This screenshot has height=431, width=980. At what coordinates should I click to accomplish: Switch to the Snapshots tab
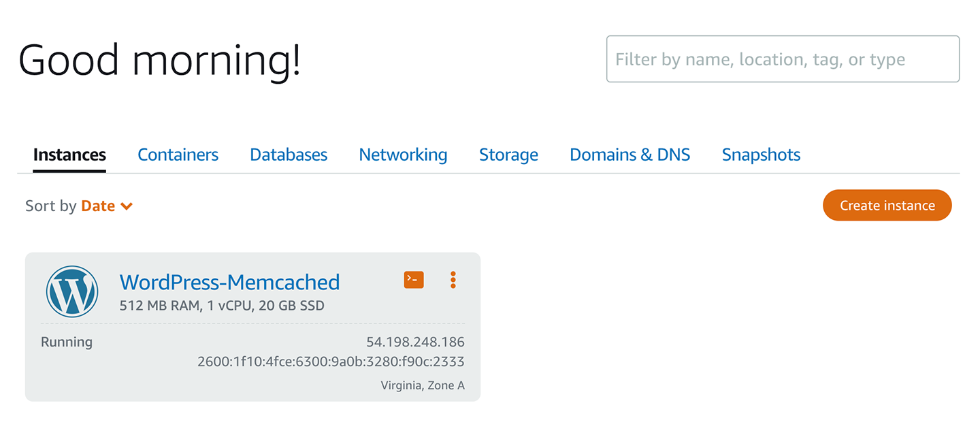pos(760,155)
